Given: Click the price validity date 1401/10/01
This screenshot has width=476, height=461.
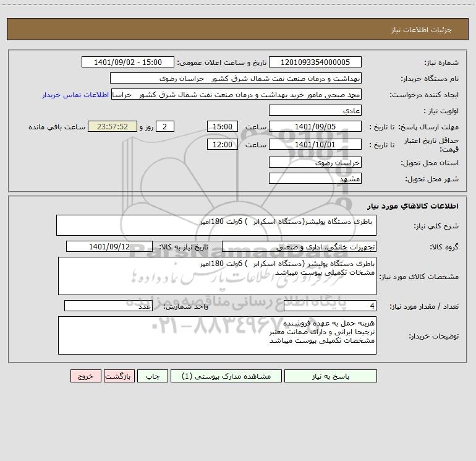Looking at the screenshot, I should [x=315, y=144].
